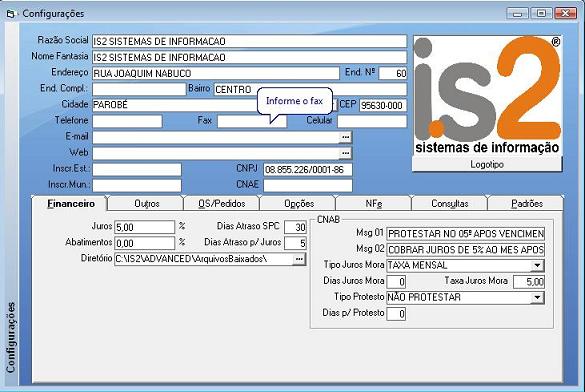This screenshot has height=392, width=585.
Task: Click the Abatimentos field showing 0,00
Action: (144, 243)
